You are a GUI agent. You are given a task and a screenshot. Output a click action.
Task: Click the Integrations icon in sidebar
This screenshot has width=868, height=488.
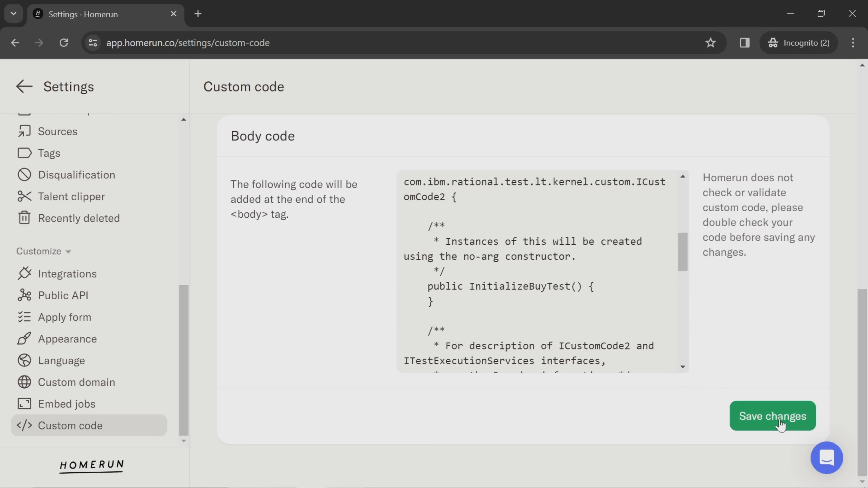(x=24, y=274)
